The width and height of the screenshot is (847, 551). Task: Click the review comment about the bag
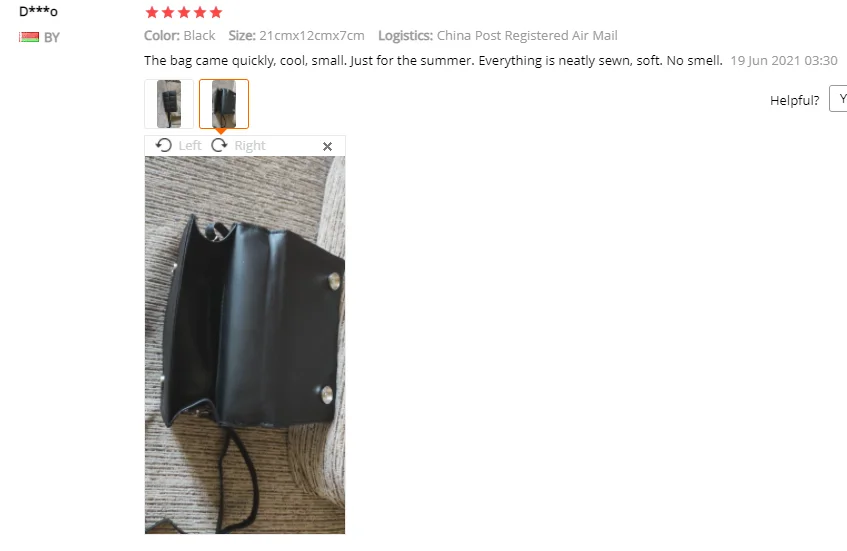[x=433, y=61]
